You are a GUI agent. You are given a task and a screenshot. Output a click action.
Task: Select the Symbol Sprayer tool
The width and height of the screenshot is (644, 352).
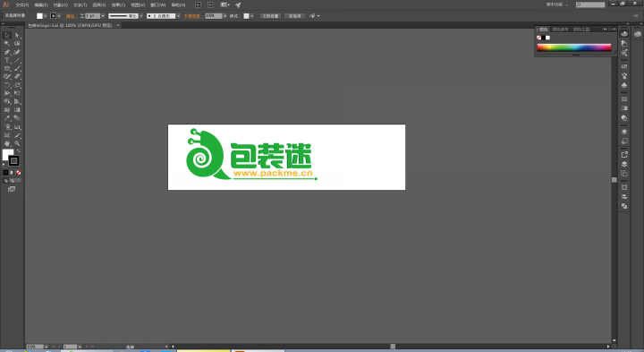pos(7,127)
